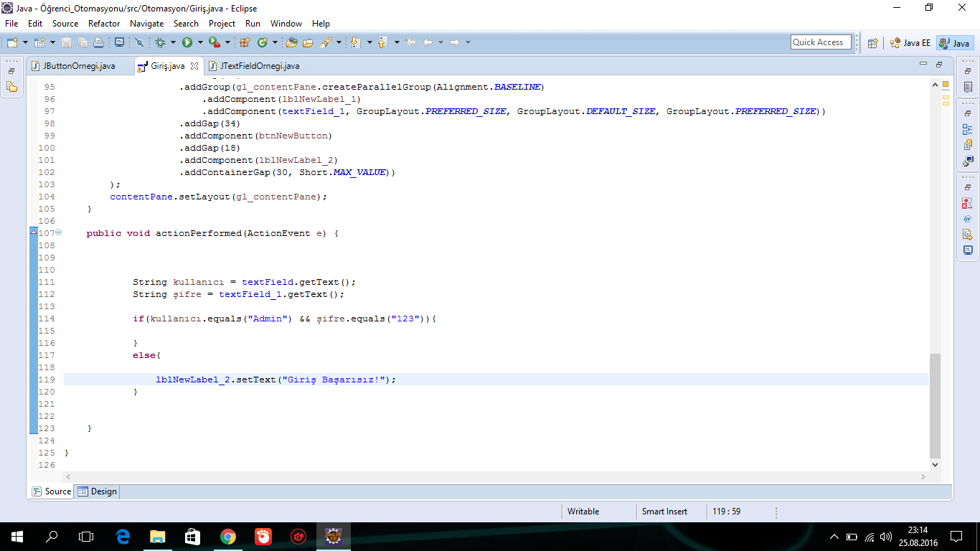Open Windows Action Center notifications

(956, 536)
